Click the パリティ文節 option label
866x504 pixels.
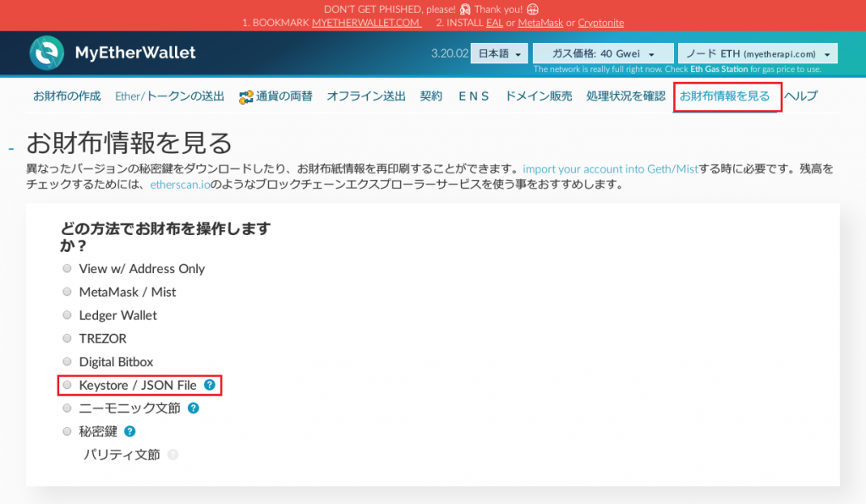pos(122,454)
